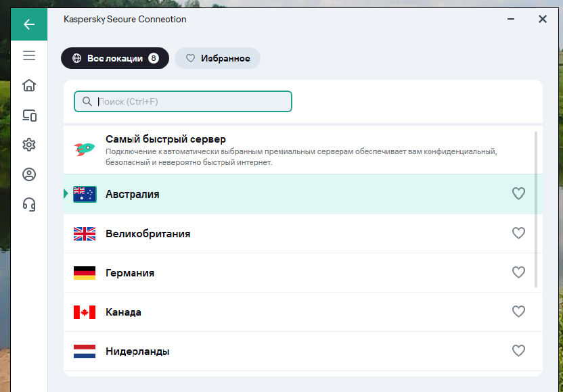Viewport: 563px width, 392px height.
Task: Favorite Великобритания using its heart icon
Action: pos(518,233)
